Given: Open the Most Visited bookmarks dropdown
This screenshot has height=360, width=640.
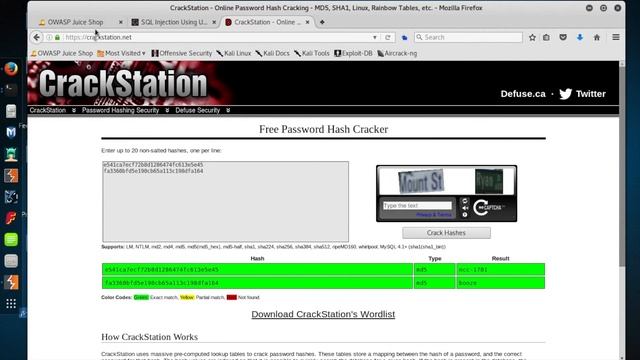Looking at the screenshot, I should (x=121, y=53).
